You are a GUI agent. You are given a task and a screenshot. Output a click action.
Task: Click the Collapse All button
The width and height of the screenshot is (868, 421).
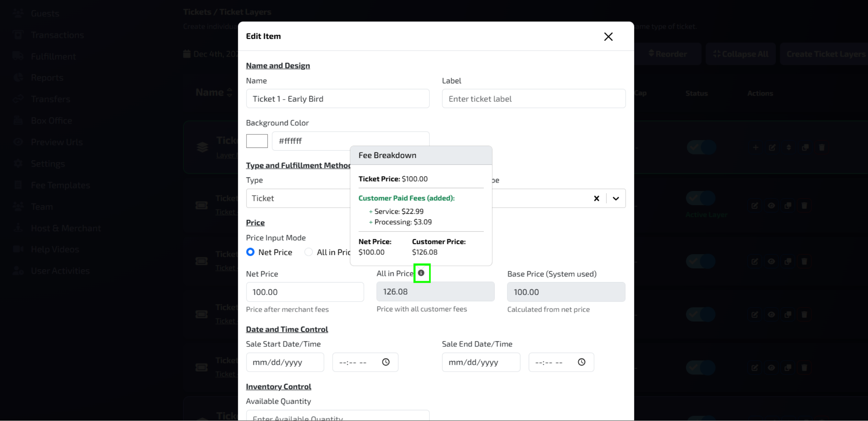point(741,54)
